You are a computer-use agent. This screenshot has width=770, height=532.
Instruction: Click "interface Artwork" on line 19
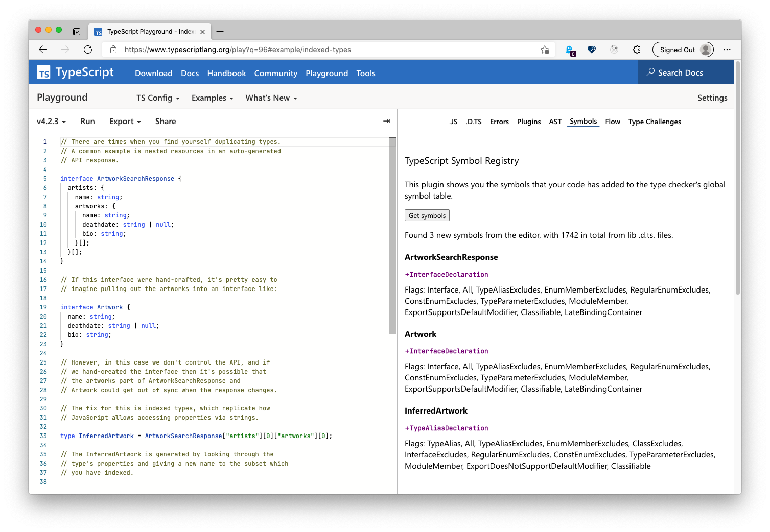pos(91,307)
